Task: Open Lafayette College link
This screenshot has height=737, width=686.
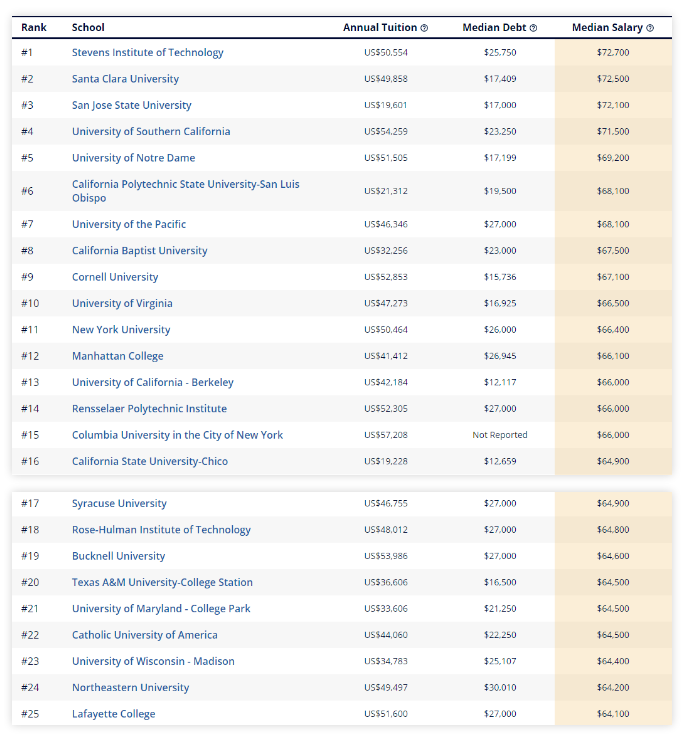Action: (114, 714)
